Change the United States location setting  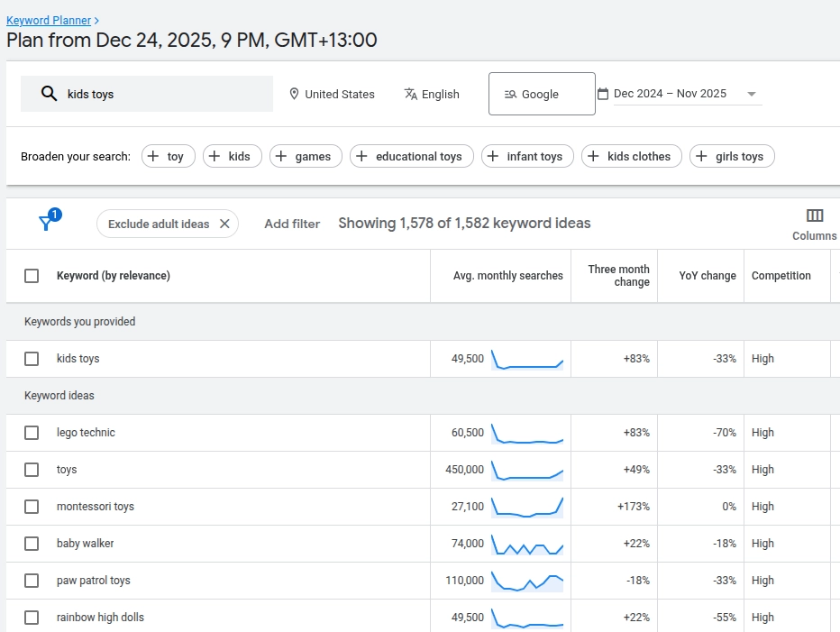click(332, 95)
